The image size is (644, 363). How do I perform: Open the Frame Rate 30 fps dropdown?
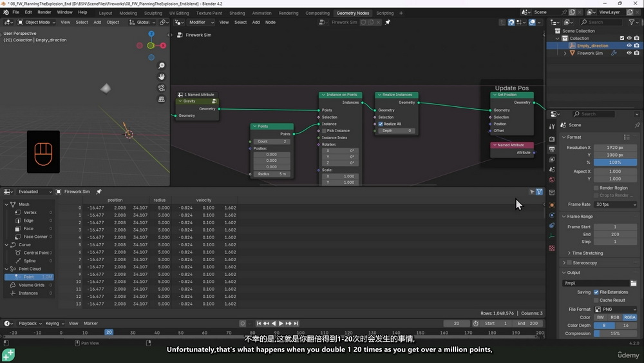[x=616, y=204]
